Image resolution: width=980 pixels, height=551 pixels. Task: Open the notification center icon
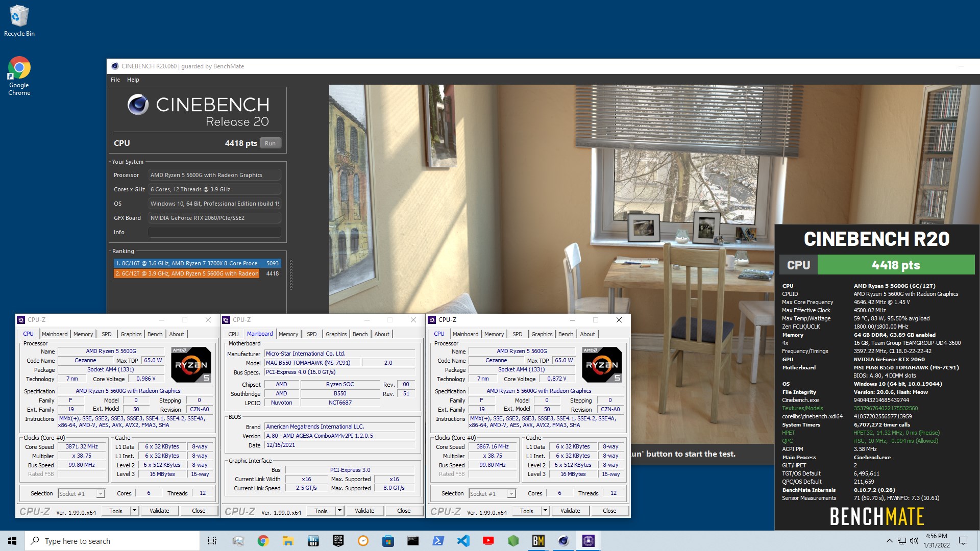tap(963, 541)
